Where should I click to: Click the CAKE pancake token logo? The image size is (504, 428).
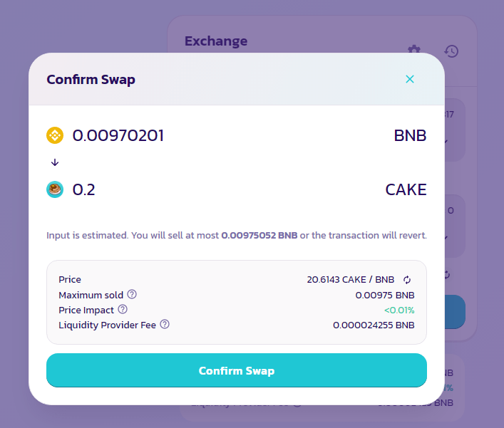55,189
